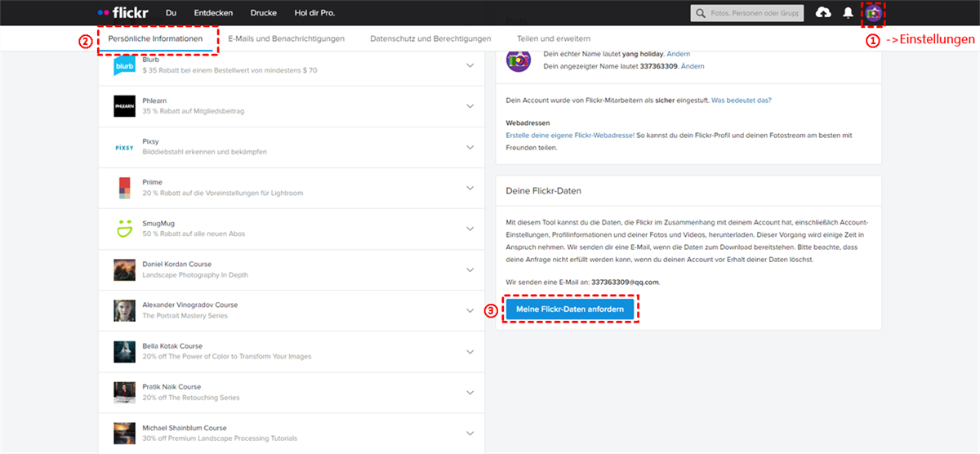Viewport: 980px width, 454px height.
Task: Expand the Phlearn offer row
Action: 470,106
